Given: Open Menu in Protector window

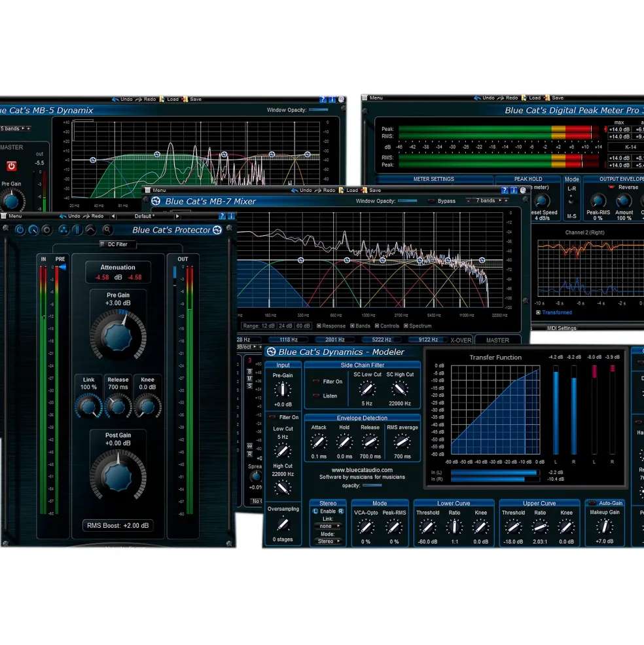Looking at the screenshot, I should (12, 216).
